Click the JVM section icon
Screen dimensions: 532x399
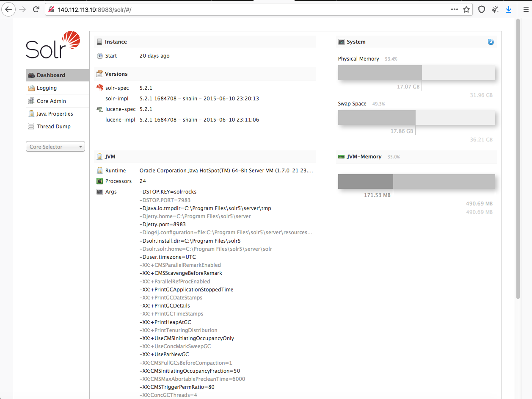[x=99, y=157]
